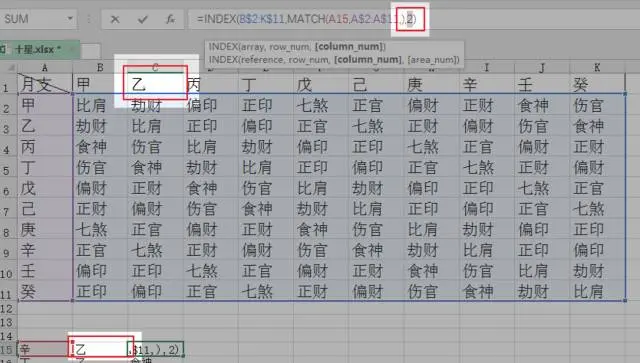Viewport: 640px width, 363px height.
Task: Click cell B2 with 比肩
Action: (100, 105)
